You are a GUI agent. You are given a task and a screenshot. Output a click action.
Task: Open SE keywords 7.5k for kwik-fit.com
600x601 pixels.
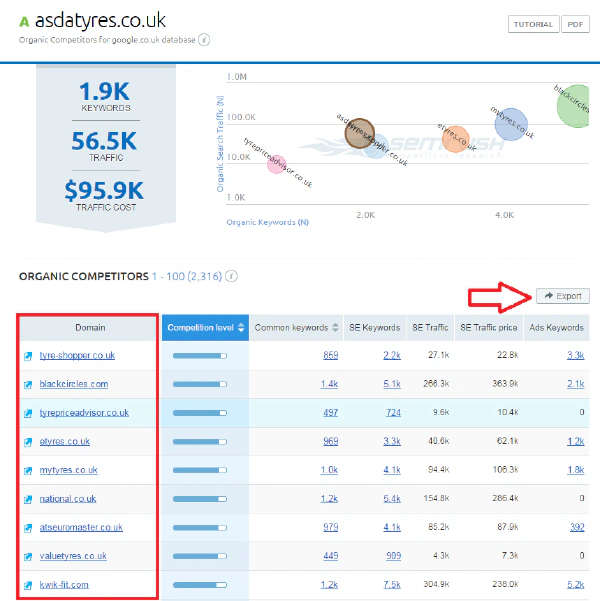(x=392, y=585)
